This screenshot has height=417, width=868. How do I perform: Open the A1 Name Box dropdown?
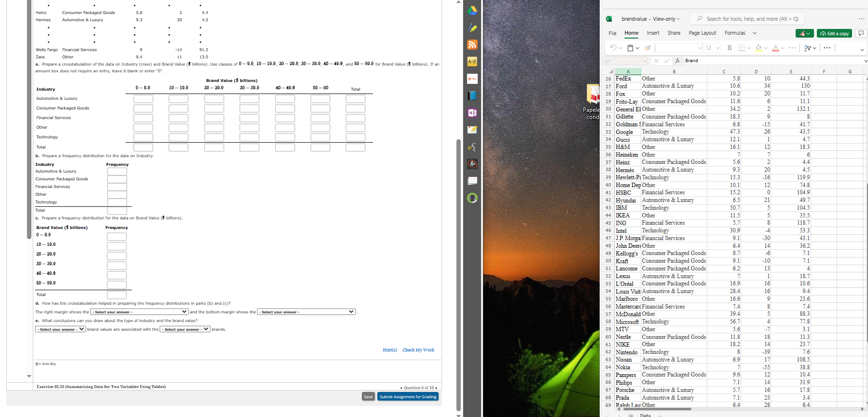pos(645,61)
